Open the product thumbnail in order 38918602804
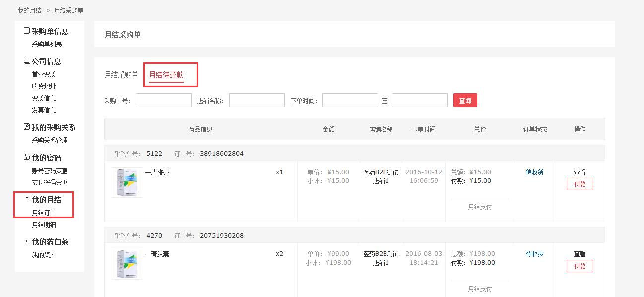 [127, 182]
